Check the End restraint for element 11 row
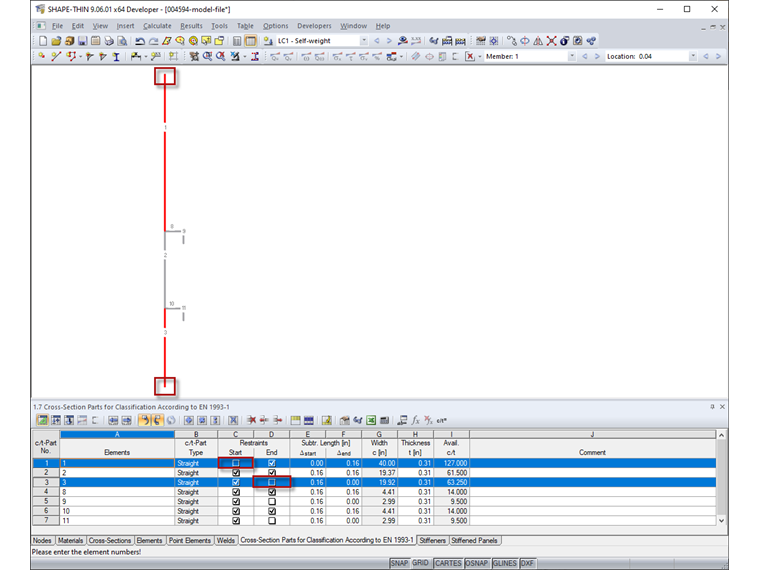The image size is (760, 570). [272, 521]
